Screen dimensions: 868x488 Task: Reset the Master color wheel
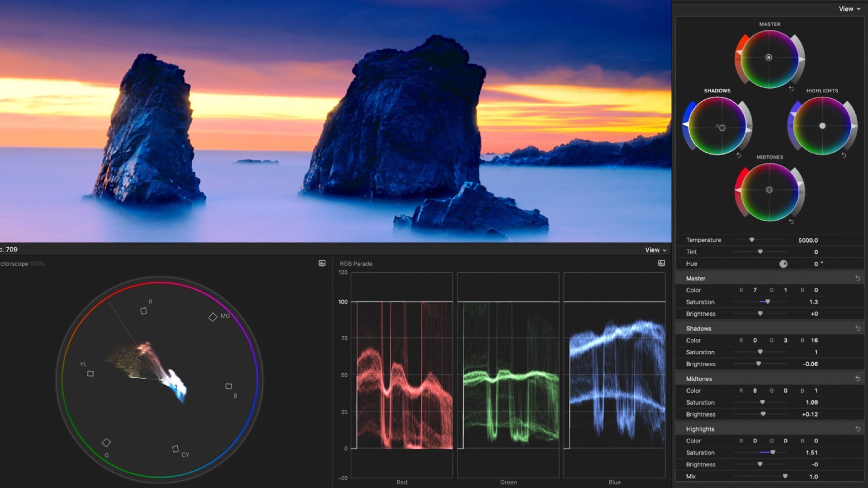[791, 89]
